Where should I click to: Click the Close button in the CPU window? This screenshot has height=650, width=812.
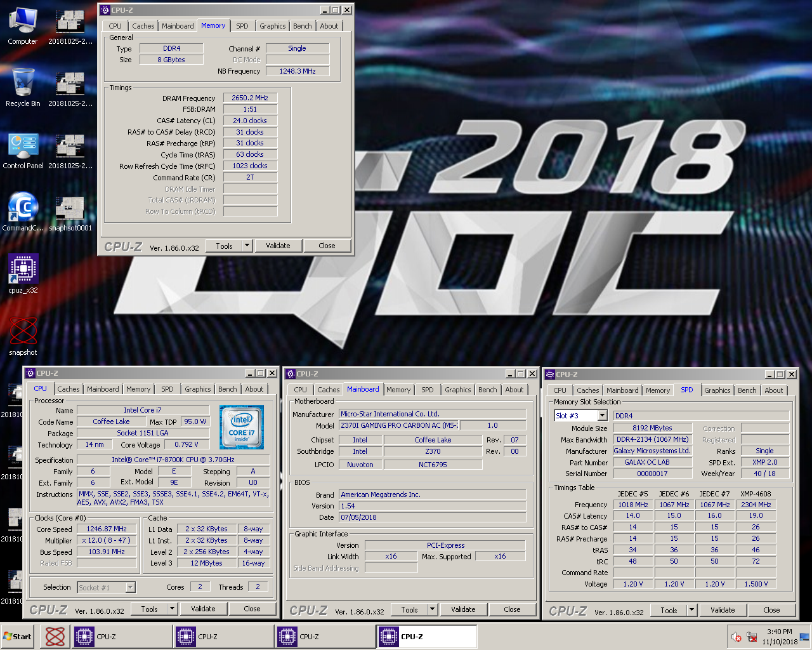[x=252, y=609]
